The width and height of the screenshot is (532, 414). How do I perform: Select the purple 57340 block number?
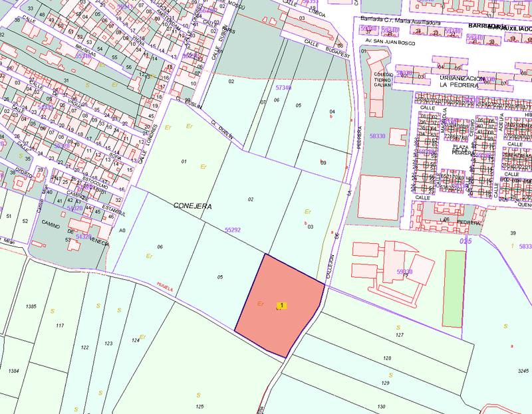[x=283, y=88]
